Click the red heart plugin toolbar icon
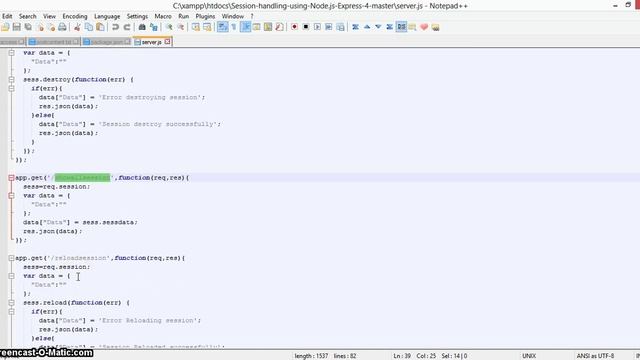The height and width of the screenshot is (360, 640). click(x=424, y=27)
